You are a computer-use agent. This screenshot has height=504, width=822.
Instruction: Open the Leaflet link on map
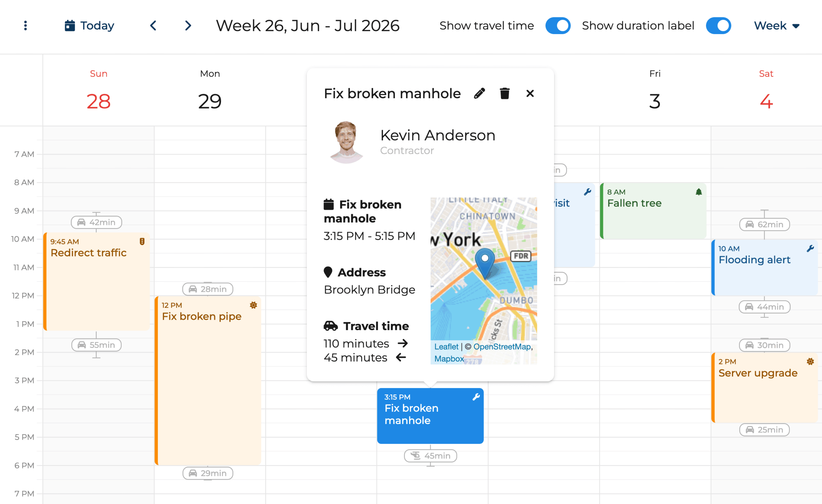point(446,347)
